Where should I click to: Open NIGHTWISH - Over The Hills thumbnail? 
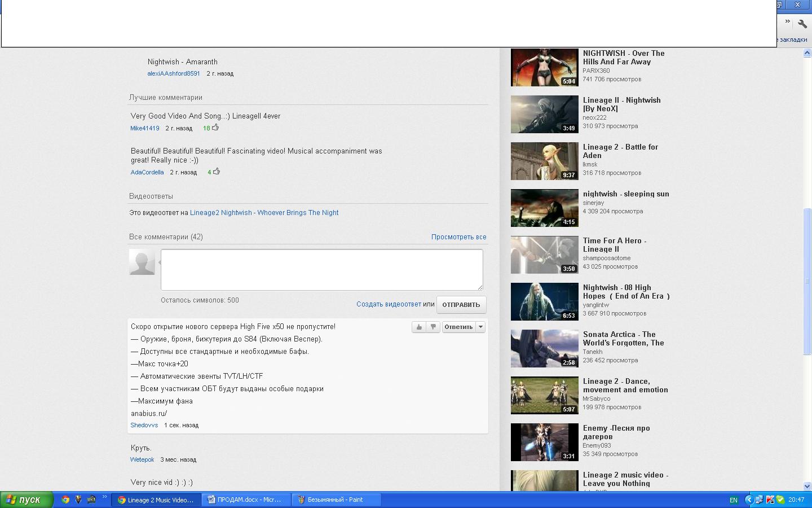(544, 67)
